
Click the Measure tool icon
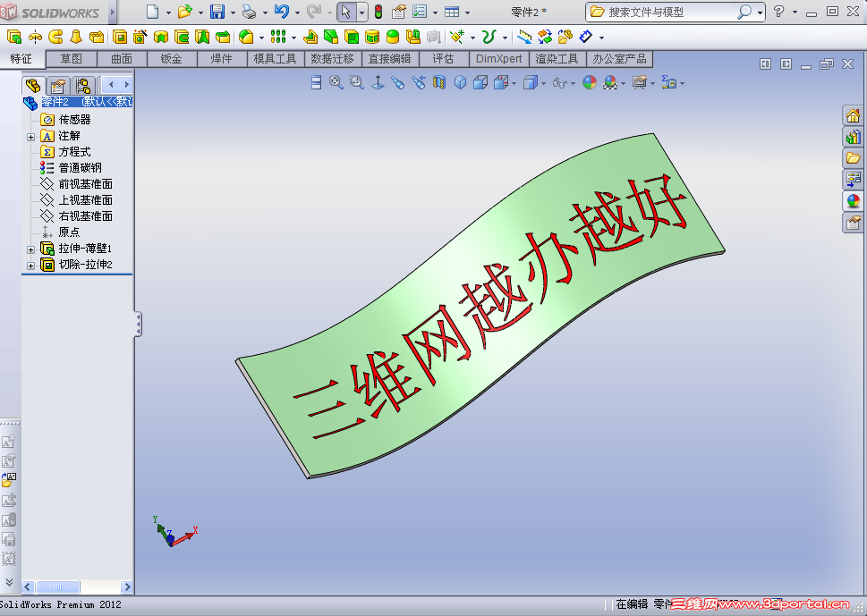pyautogui.click(x=524, y=37)
